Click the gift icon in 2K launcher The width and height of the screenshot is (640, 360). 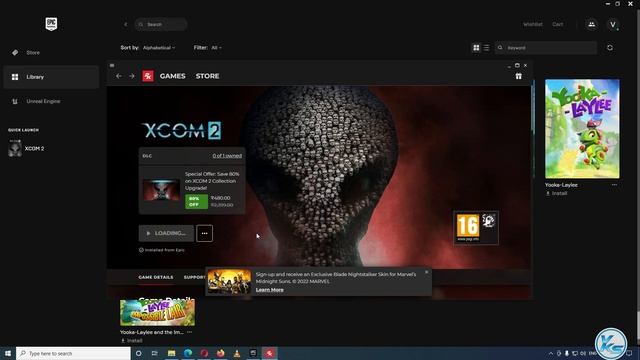(x=518, y=76)
